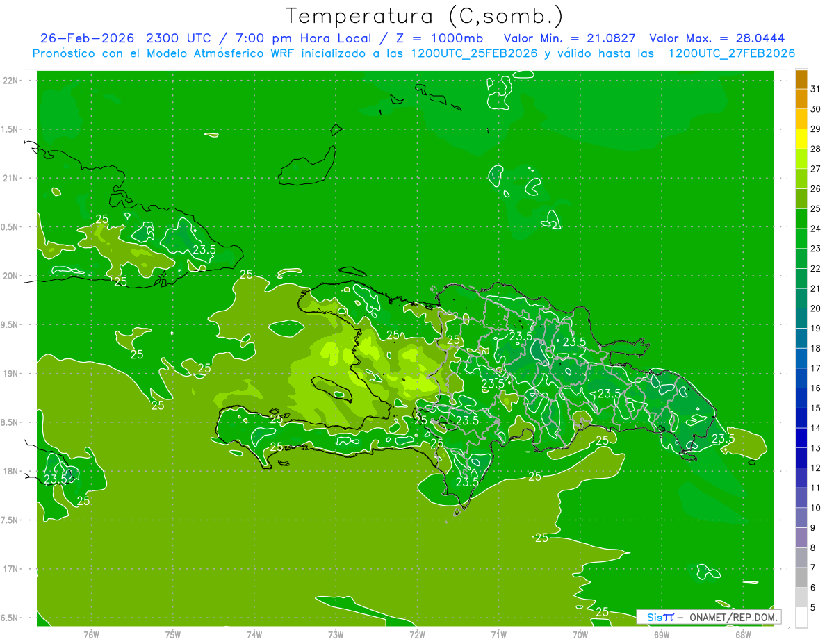Click the colorbar legend value '27'
Viewport: 834px width, 644px height.
click(815, 169)
